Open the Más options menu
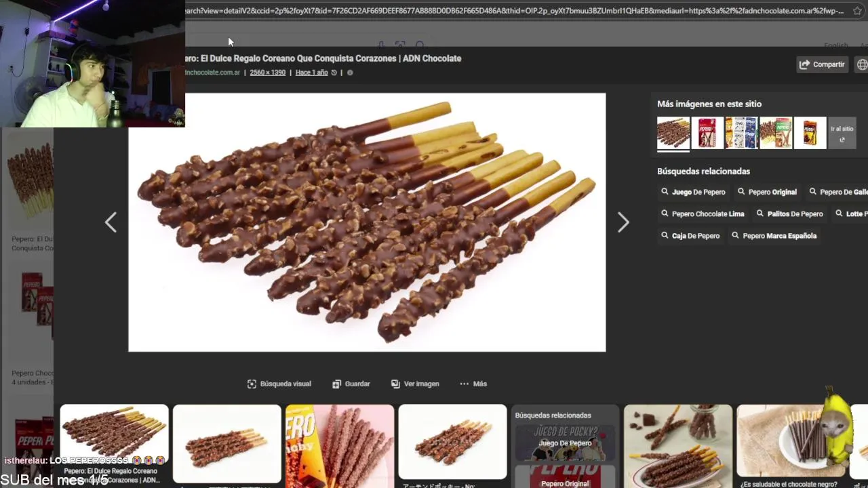 (473, 384)
